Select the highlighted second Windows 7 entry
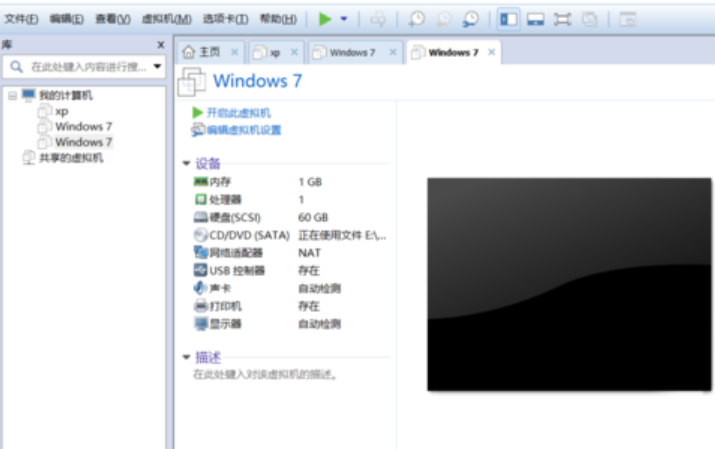Image resolution: width=715 pixels, height=449 pixels. 83,142
